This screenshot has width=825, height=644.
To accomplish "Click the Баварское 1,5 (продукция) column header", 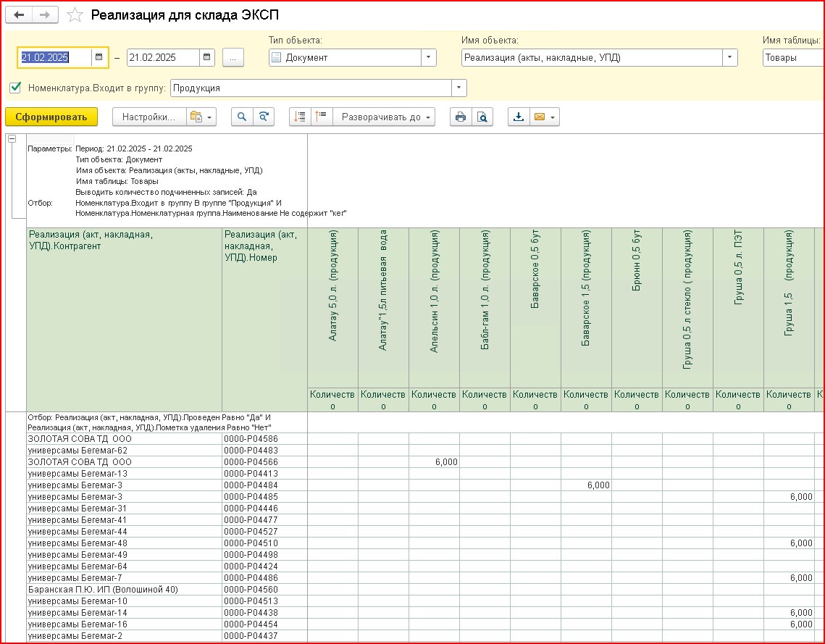I will coord(586,308).
